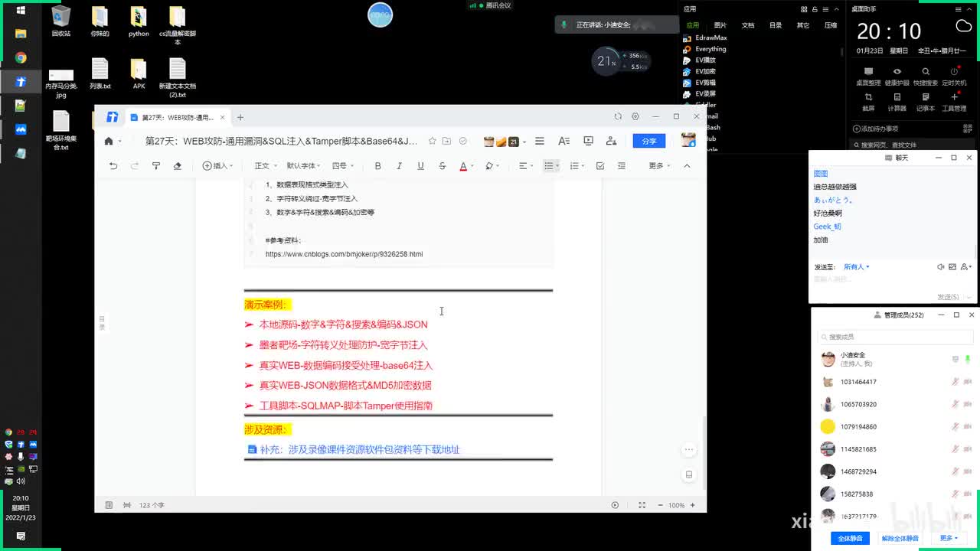The height and width of the screenshot is (551, 980).
Task: Switch to 其它 tab in app panel
Action: 803,25
